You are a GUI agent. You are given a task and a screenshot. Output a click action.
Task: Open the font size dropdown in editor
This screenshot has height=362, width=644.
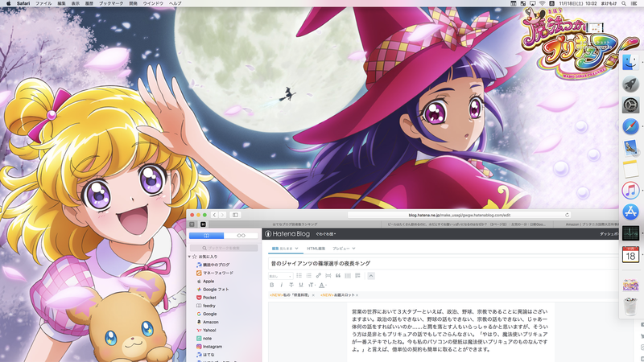[312, 285]
